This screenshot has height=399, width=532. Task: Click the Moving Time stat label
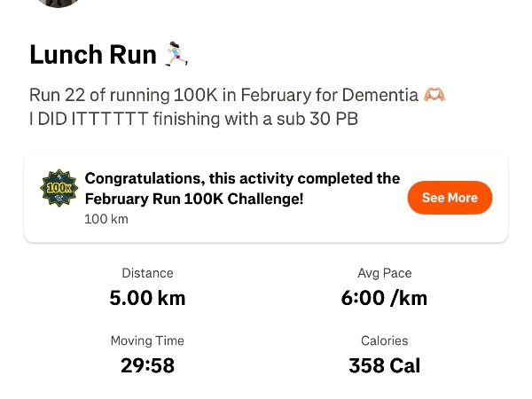147,340
